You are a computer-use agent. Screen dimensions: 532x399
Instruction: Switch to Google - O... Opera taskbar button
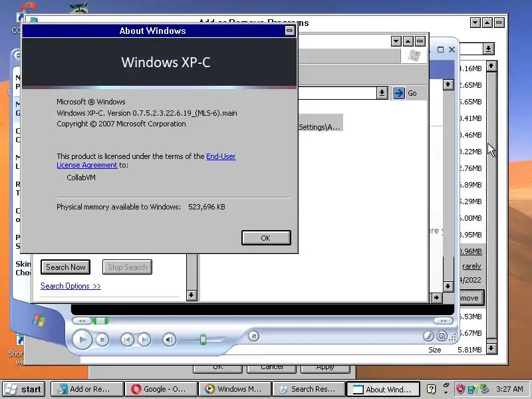[161, 389]
